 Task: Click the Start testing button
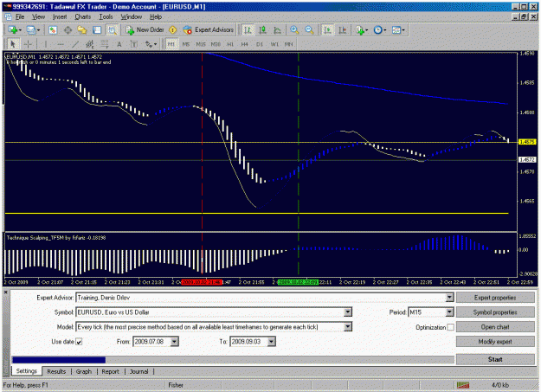(x=495, y=360)
